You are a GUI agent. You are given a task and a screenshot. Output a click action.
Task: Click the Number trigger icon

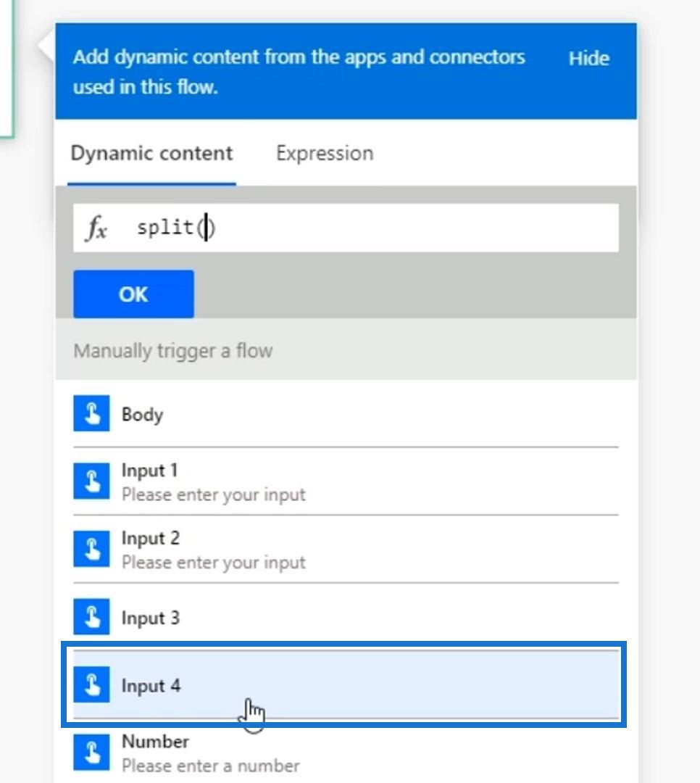(91, 753)
